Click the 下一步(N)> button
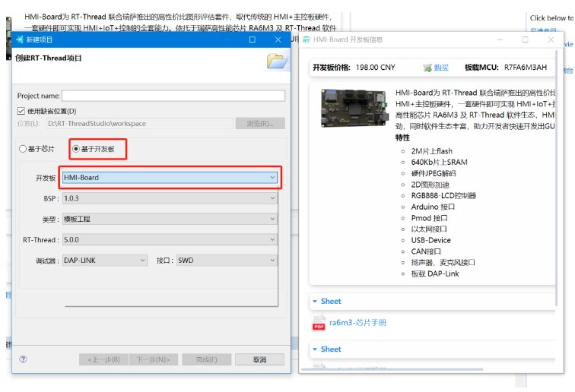The height and width of the screenshot is (392, 575). pos(154,359)
